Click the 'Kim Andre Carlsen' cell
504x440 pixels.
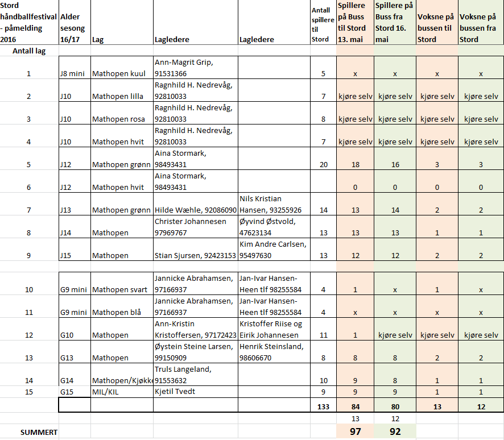pyautogui.click(x=274, y=250)
